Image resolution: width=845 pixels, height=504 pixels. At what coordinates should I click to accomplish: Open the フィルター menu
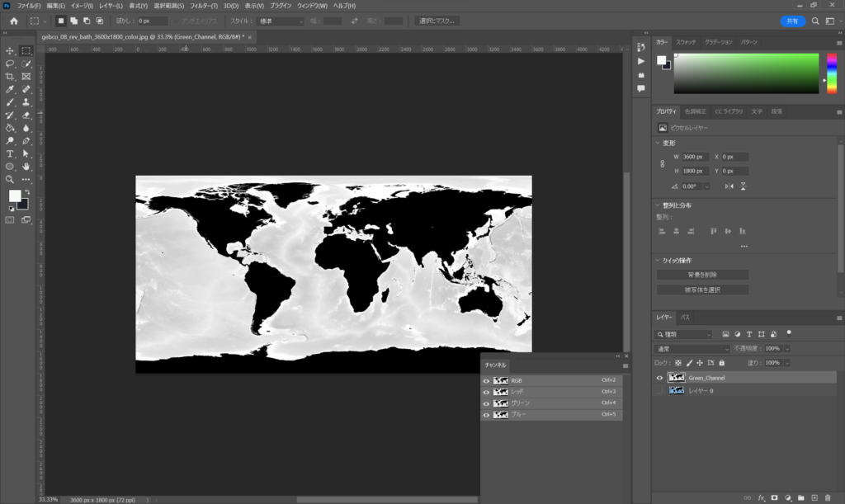tap(202, 6)
